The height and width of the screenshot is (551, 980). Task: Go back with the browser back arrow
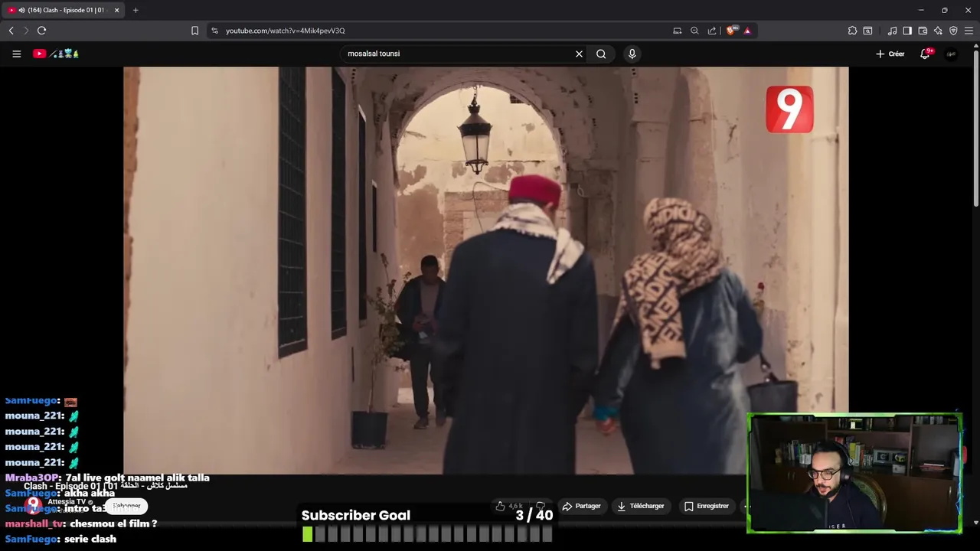pos(11,31)
